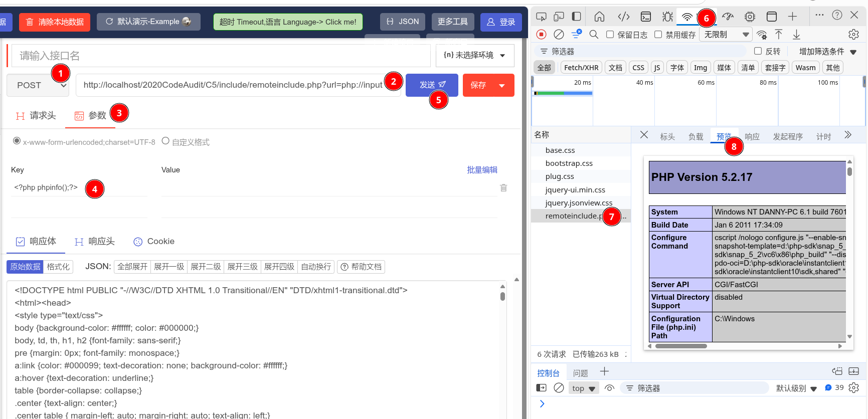Open the network search magnifier icon

pos(594,35)
